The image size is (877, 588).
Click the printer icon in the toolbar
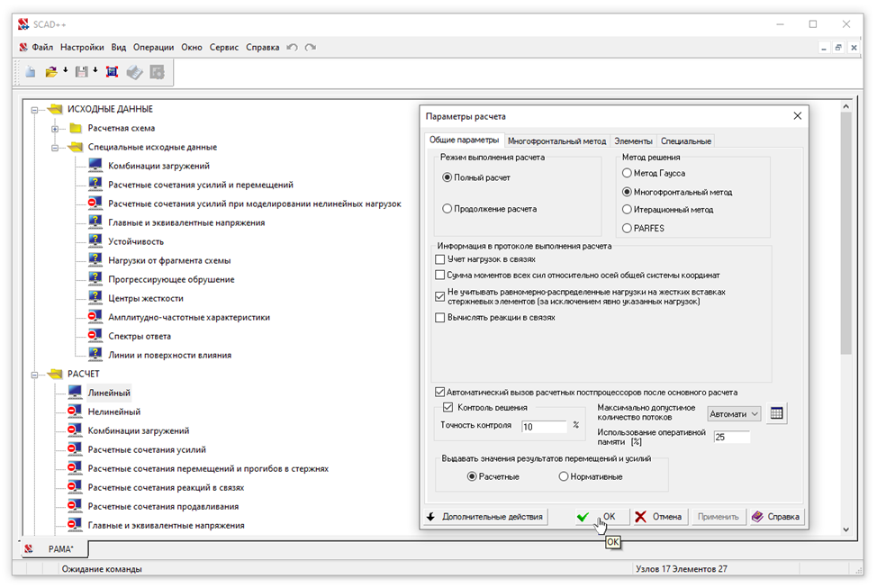tap(134, 72)
